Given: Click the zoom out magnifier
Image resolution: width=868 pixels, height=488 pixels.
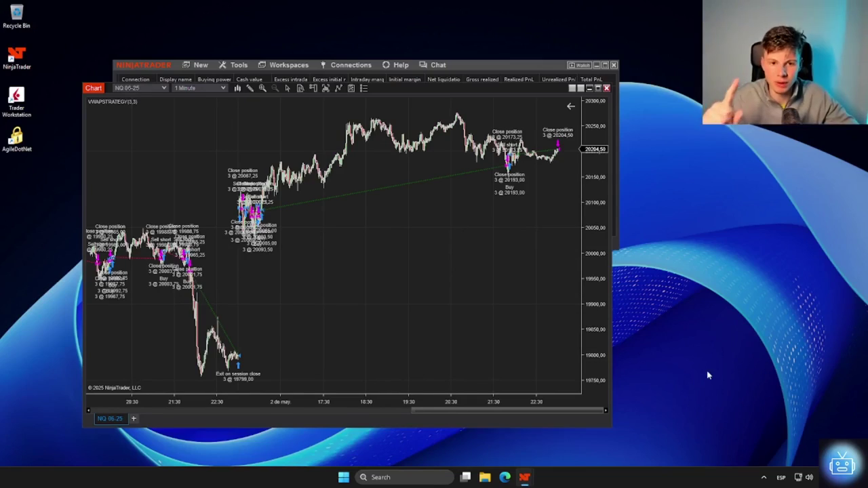Looking at the screenshot, I should [x=275, y=88].
